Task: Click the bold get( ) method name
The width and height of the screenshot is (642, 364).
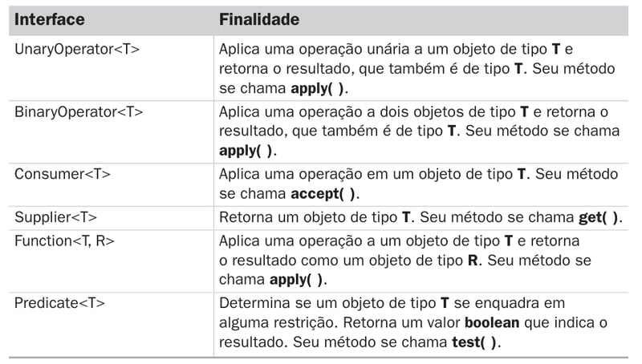Action: (599, 217)
